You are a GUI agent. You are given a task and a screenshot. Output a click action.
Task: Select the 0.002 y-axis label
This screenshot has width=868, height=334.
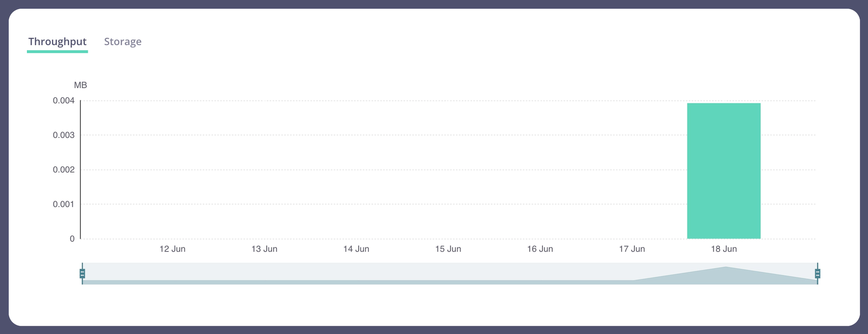coord(64,169)
